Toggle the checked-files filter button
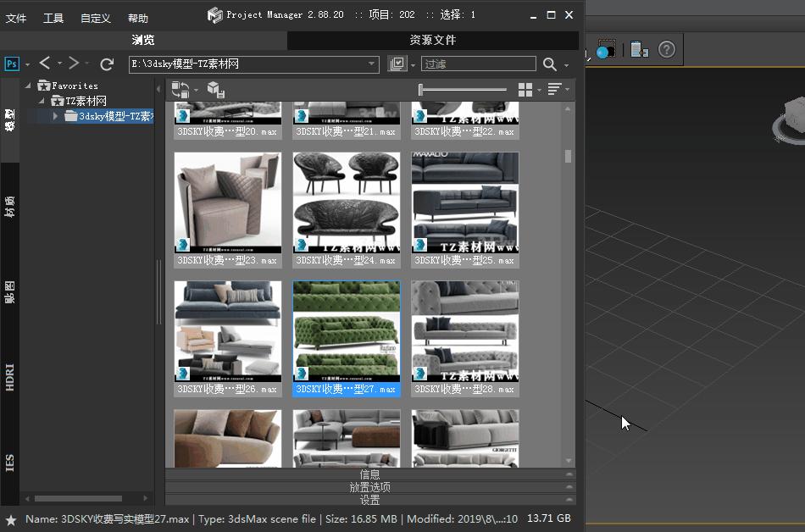805x532 pixels. [x=398, y=63]
